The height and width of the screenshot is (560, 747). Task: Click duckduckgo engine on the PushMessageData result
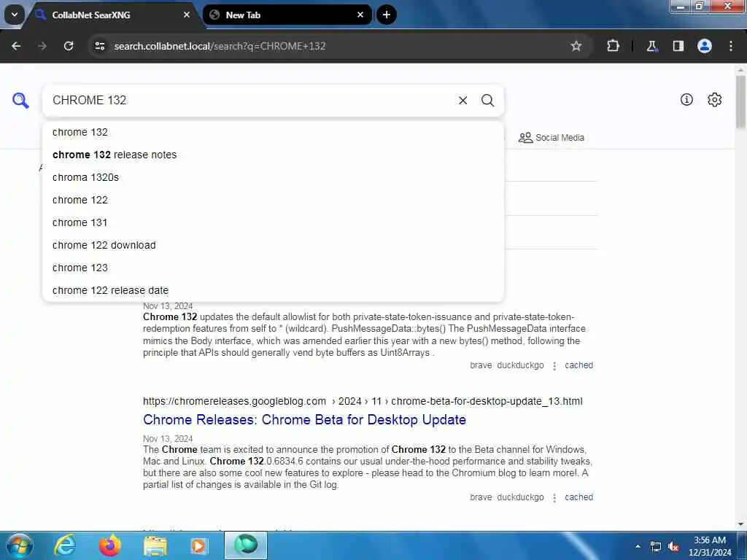point(520,365)
